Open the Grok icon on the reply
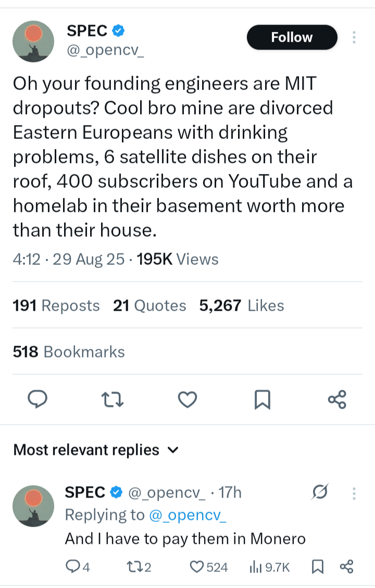 319,491
